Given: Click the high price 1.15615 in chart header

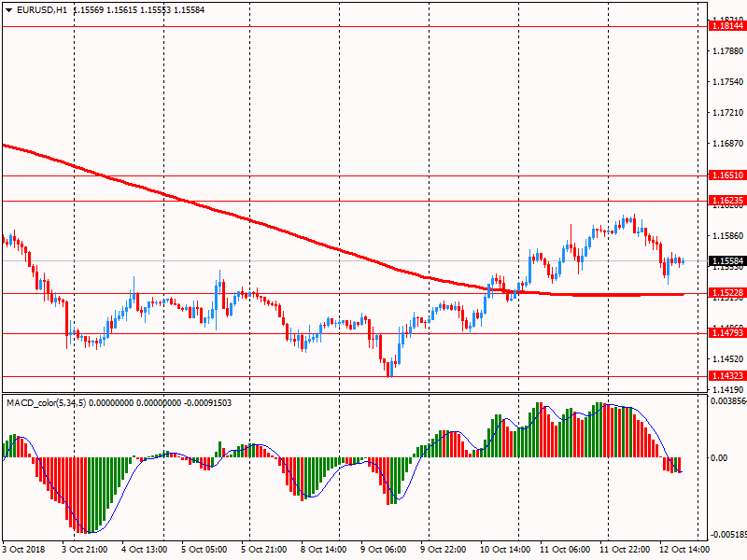Looking at the screenshot, I should pos(121,10).
